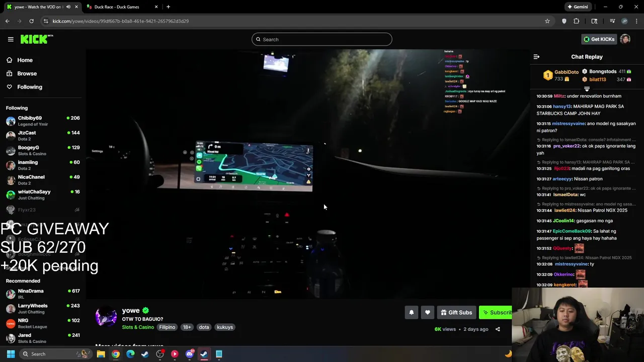Screen dimensions: 644x362
Task: Click hansy13 username in chat
Action: [562, 107]
